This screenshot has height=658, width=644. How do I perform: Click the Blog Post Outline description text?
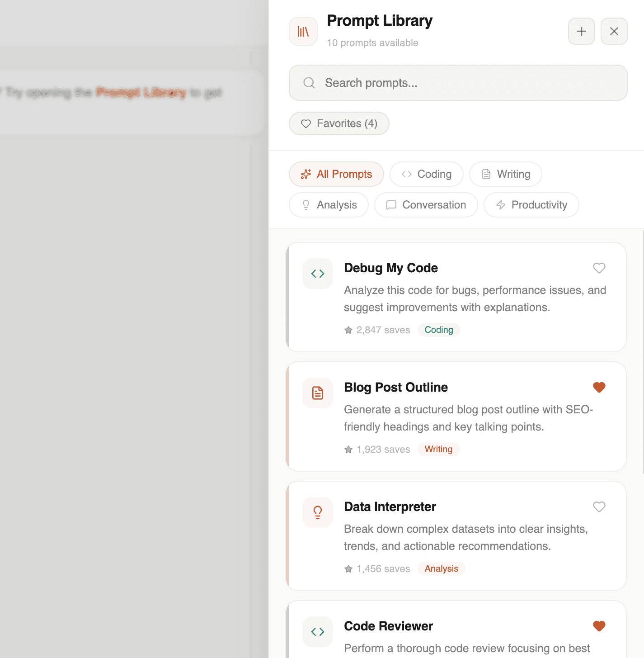pyautogui.click(x=468, y=418)
